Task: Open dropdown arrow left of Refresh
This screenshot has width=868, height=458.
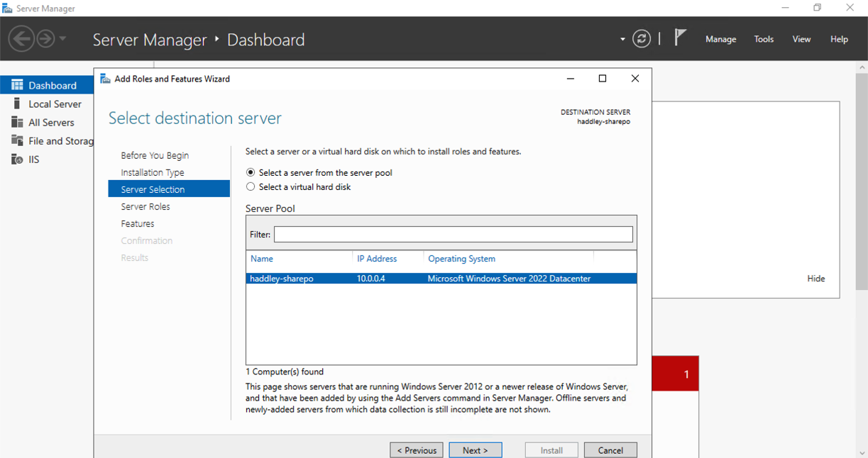Action: (x=622, y=39)
